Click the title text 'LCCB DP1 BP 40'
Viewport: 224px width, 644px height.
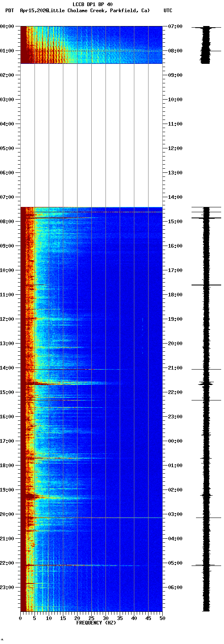pyautogui.click(x=93, y=4)
